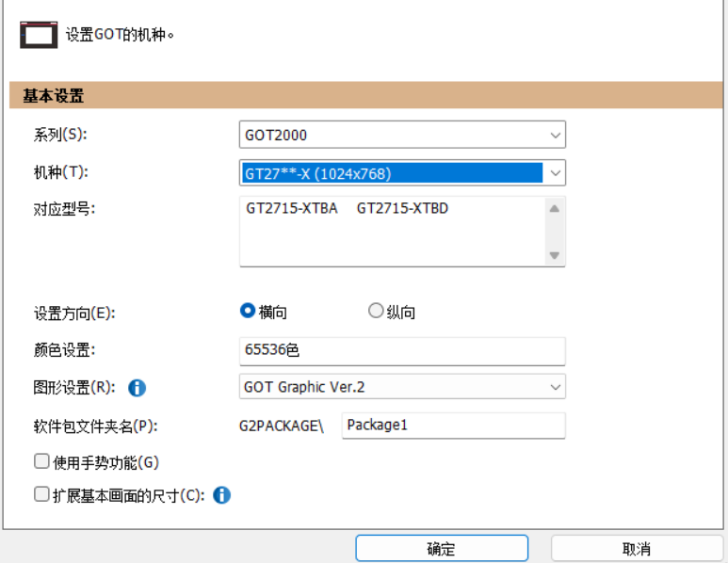This screenshot has width=728, height=563.
Task: Click the Package1 folder name field
Action: [452, 426]
